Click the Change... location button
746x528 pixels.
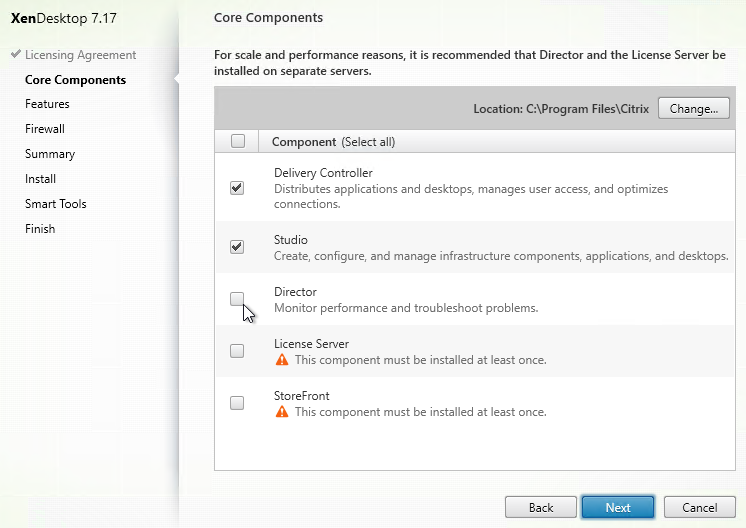tap(694, 108)
